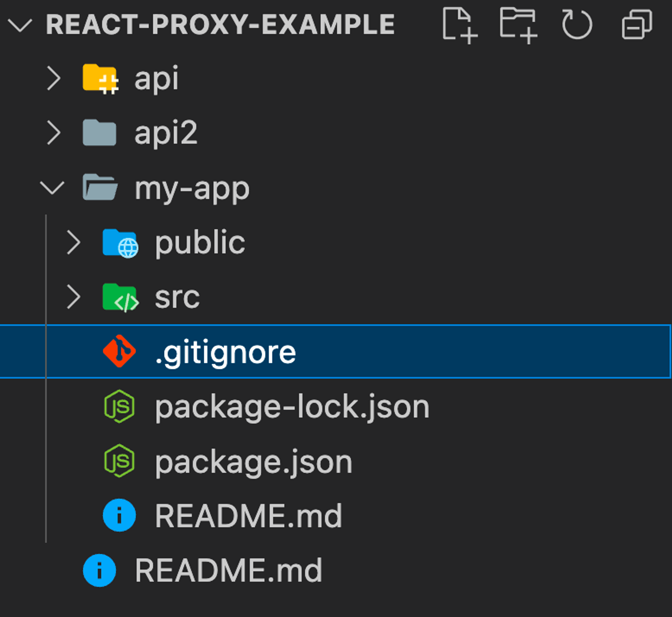672x617 pixels.
Task: Expand the src folder chevron
Action: 74,297
